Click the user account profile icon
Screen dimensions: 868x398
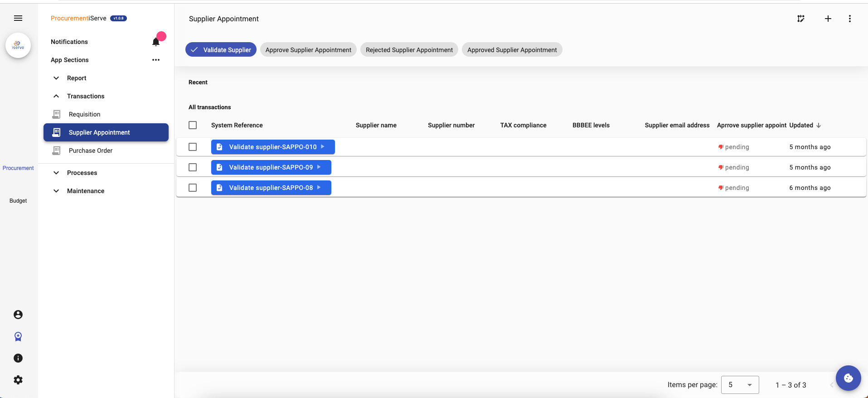coord(18,315)
